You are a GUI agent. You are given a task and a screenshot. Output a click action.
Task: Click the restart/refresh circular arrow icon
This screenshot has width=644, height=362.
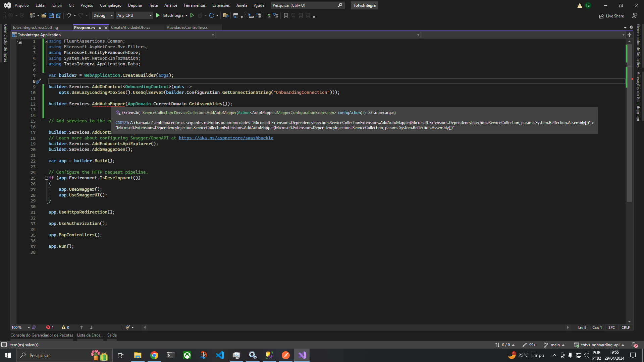click(x=211, y=15)
